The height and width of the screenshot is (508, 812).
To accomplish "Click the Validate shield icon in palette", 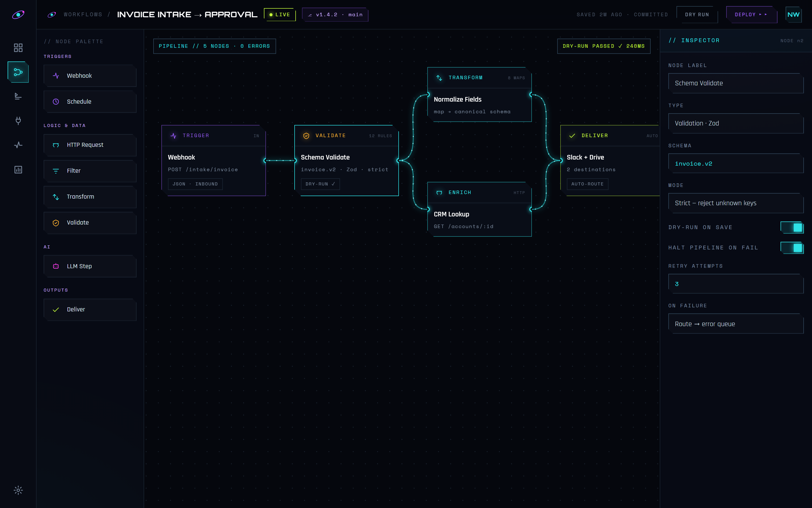I will [x=56, y=223].
